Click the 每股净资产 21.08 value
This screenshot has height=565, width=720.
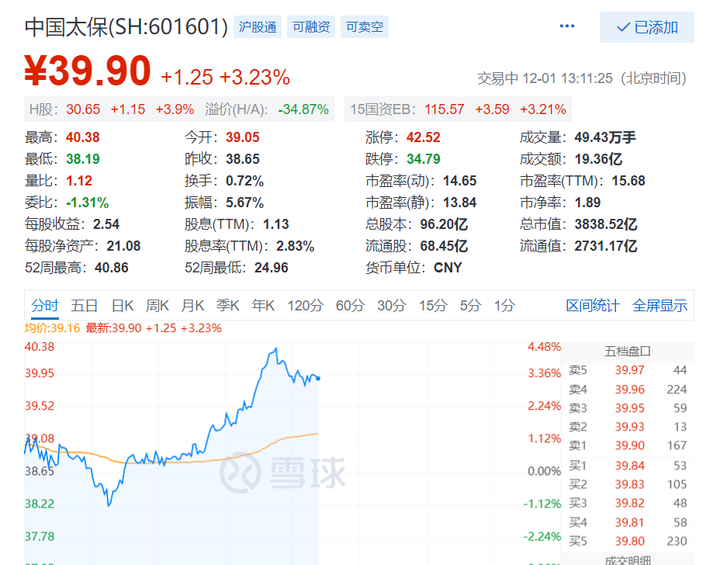tap(124, 246)
